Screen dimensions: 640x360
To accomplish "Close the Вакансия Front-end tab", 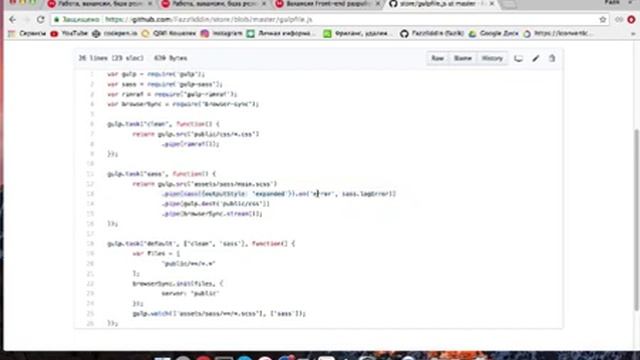I will [378, 4].
